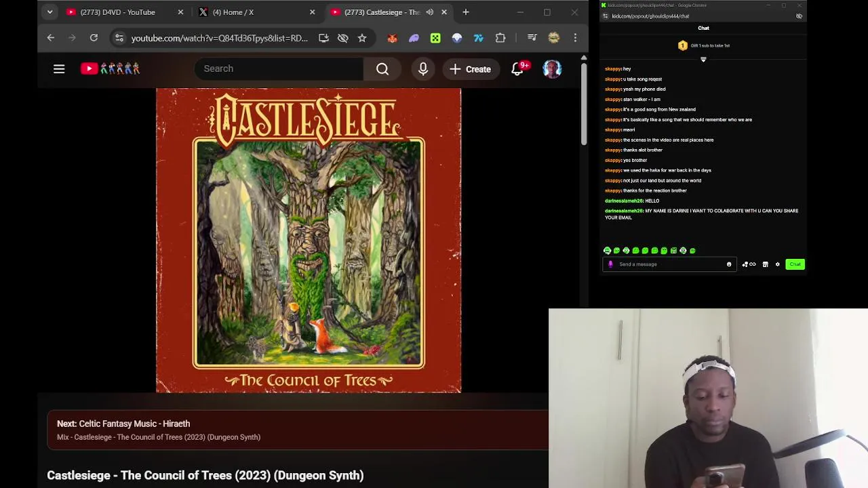Click the Castlesiege Council of Trees video title
868x488 pixels.
point(205,475)
